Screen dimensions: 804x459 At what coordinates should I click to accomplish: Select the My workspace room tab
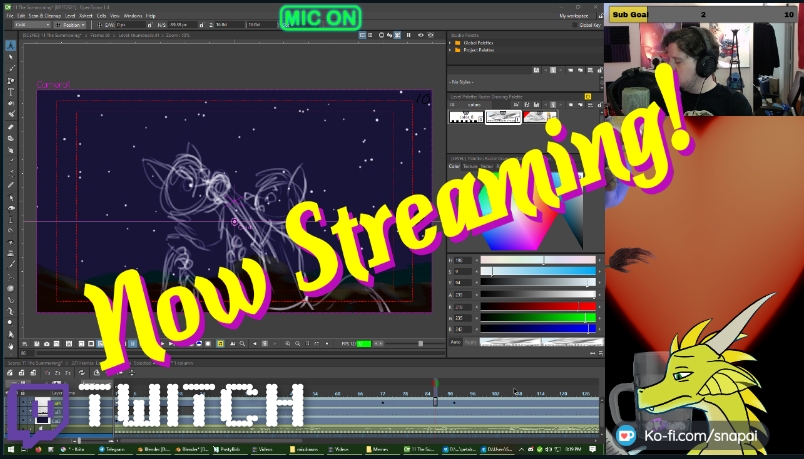[574, 16]
